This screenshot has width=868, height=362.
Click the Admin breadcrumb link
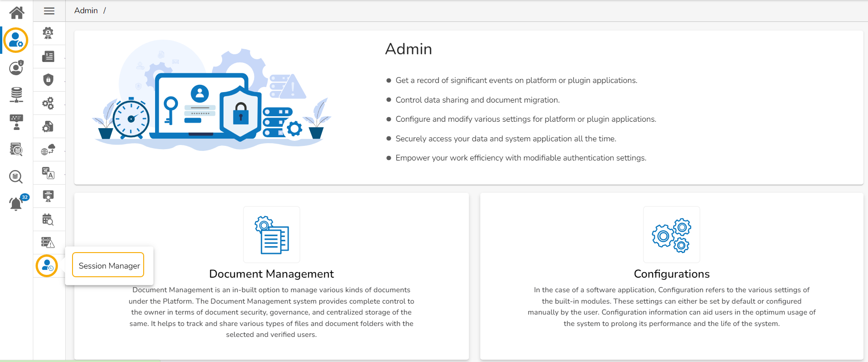tap(86, 10)
